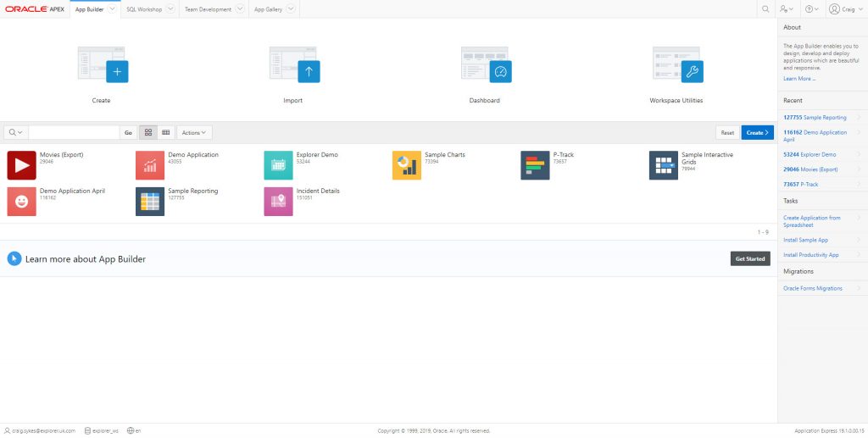Click the Reset button
This screenshot has height=438, width=868.
coord(727,133)
